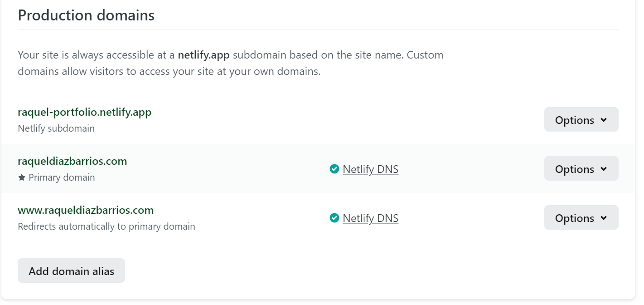Click the Netlify subdomain label
The image size is (644, 305).
coord(56,128)
